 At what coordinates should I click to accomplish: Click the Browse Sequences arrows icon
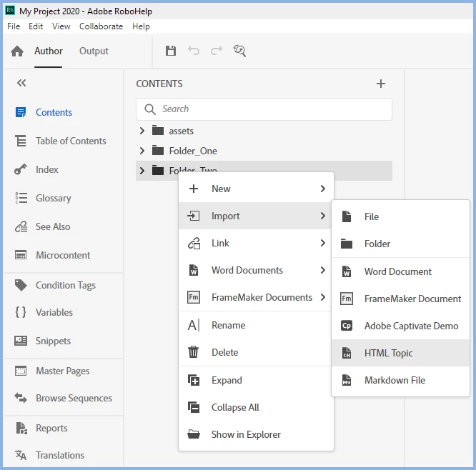[21, 398]
